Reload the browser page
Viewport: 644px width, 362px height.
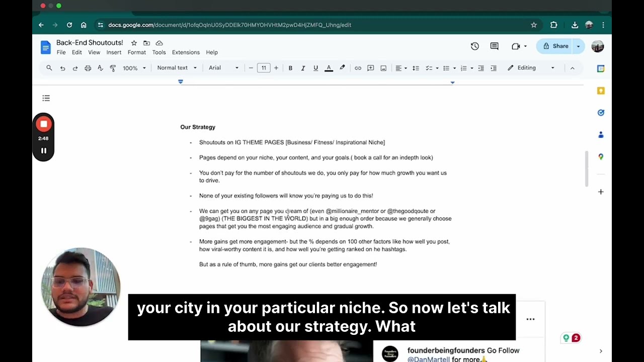tap(69, 25)
